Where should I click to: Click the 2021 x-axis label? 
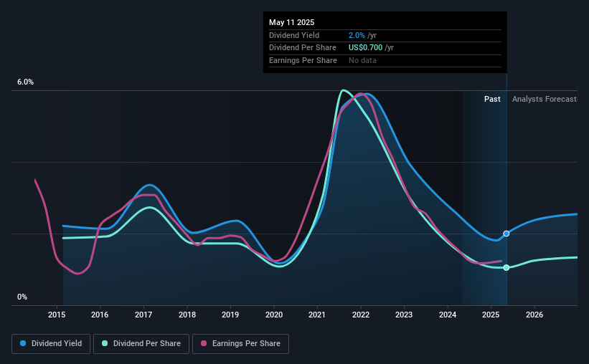click(317, 315)
